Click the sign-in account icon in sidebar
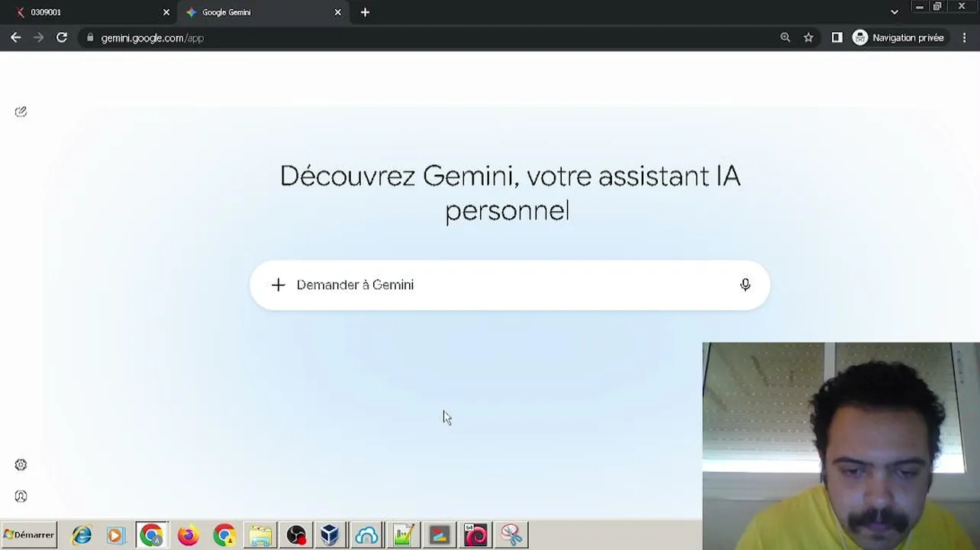Screen dimensions: 980x550 pos(21,497)
